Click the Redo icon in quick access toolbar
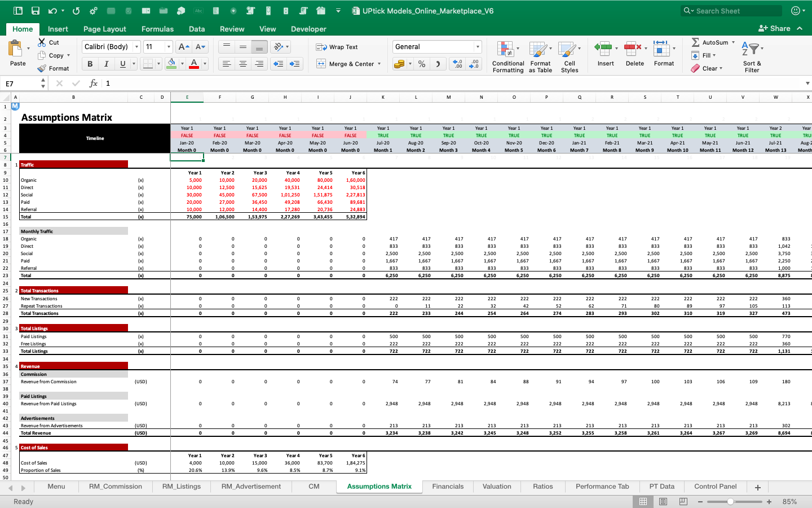Image resolution: width=812 pixels, height=508 pixels. point(76,11)
